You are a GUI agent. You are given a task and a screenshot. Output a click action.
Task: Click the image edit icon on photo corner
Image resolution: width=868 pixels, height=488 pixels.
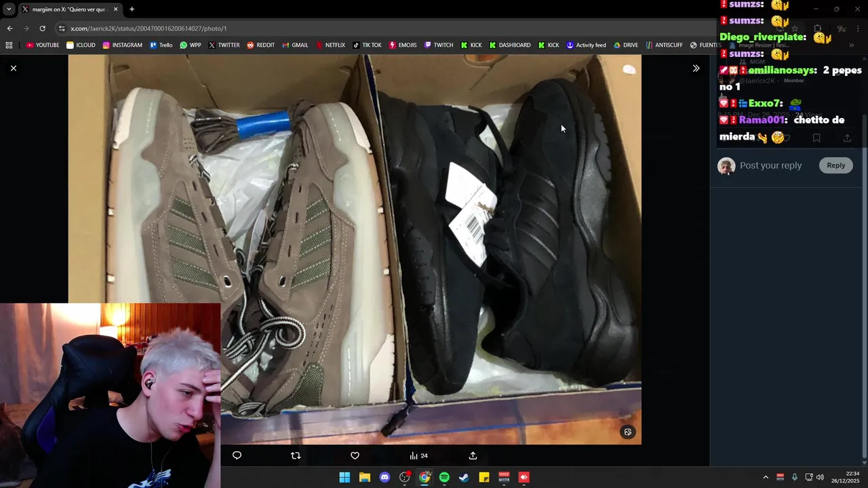coord(628,432)
